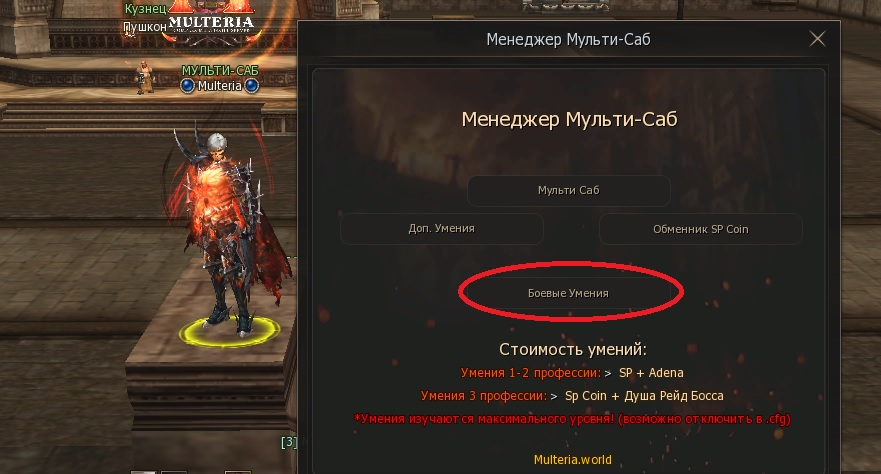Click the Умения 3 профессии cost line
Image resolution: width=881 pixels, height=474 pixels.
point(572,396)
